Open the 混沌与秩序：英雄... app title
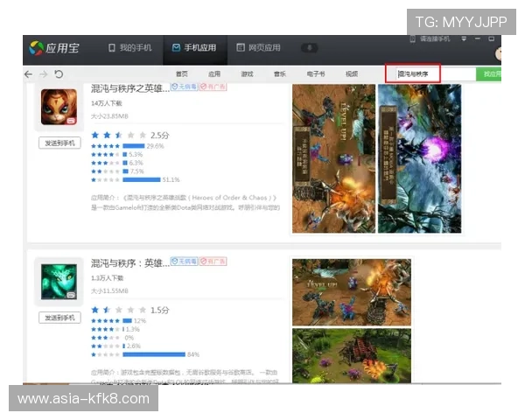Viewport: 525px width, 420px height. 130,263
